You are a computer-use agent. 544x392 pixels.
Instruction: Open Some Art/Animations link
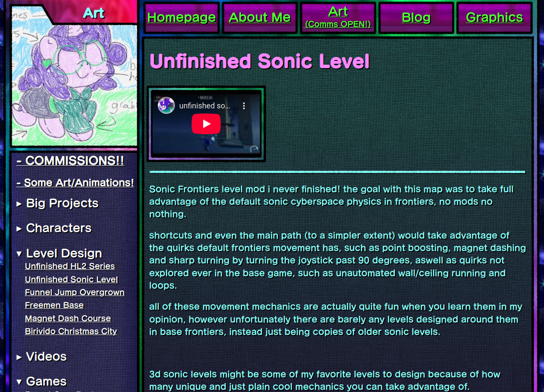(x=75, y=183)
